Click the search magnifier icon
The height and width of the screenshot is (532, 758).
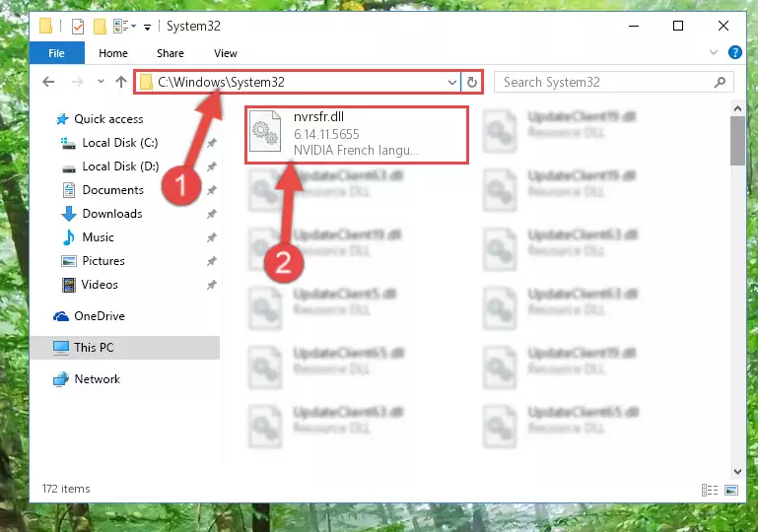pos(720,82)
